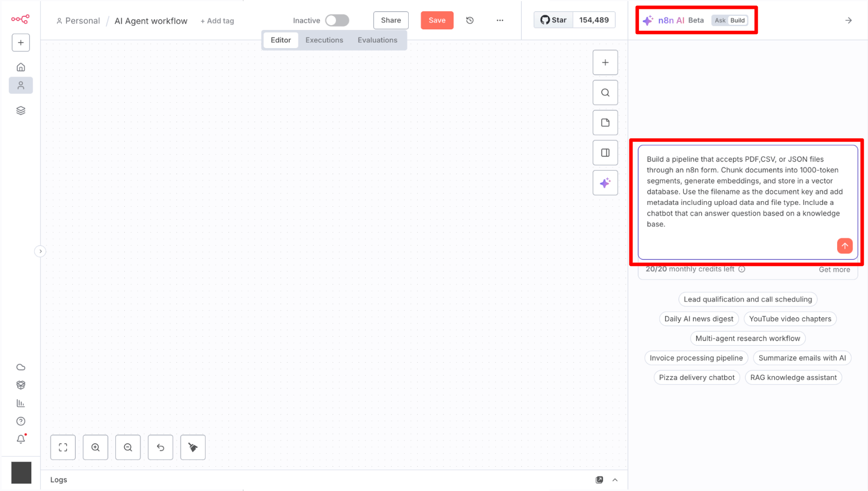Viewport: 868px width, 491px height.
Task: Open the add node plus button
Action: tap(605, 63)
